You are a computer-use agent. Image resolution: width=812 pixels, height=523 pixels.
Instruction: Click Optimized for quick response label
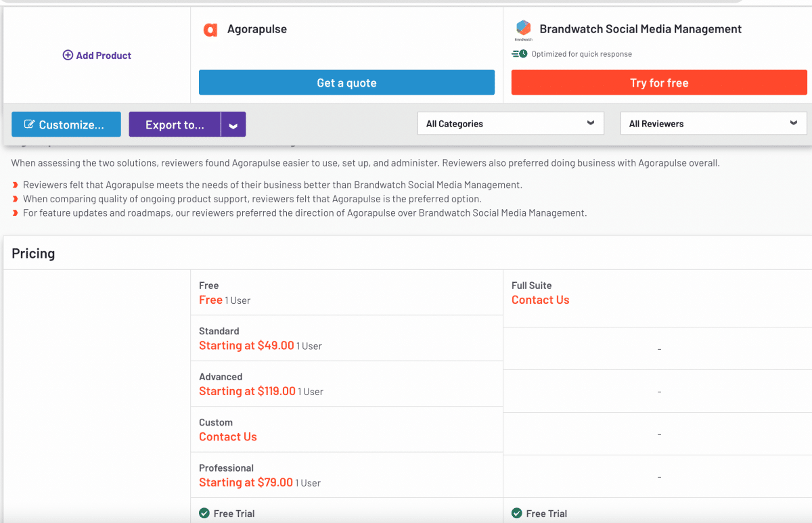(582, 54)
